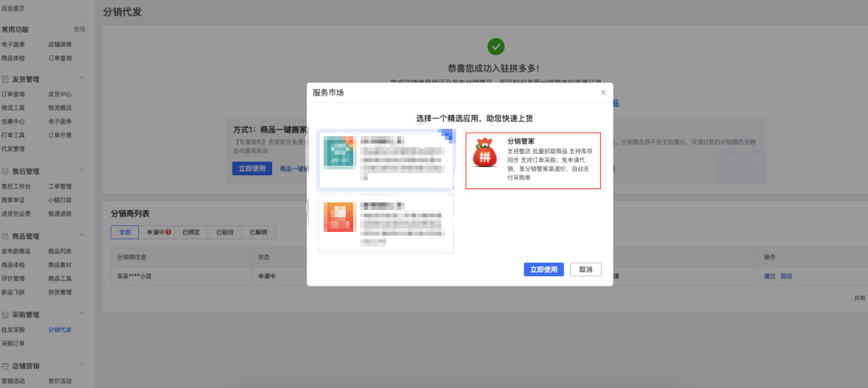Viewport: 868px width, 388px height.
Task: Open 小额打款 in sidebar
Action: coord(60,200)
